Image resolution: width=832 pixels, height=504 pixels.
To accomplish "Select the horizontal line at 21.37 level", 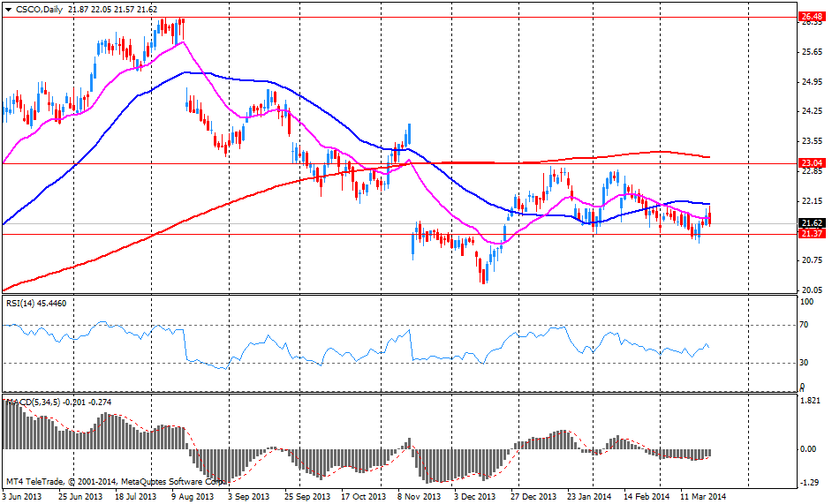I will pyautogui.click(x=399, y=234).
